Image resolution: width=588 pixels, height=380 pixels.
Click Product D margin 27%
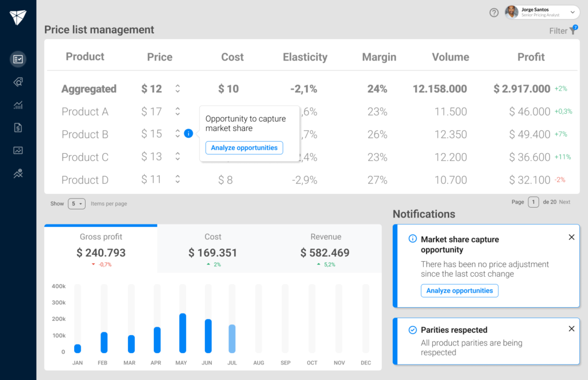(x=377, y=180)
